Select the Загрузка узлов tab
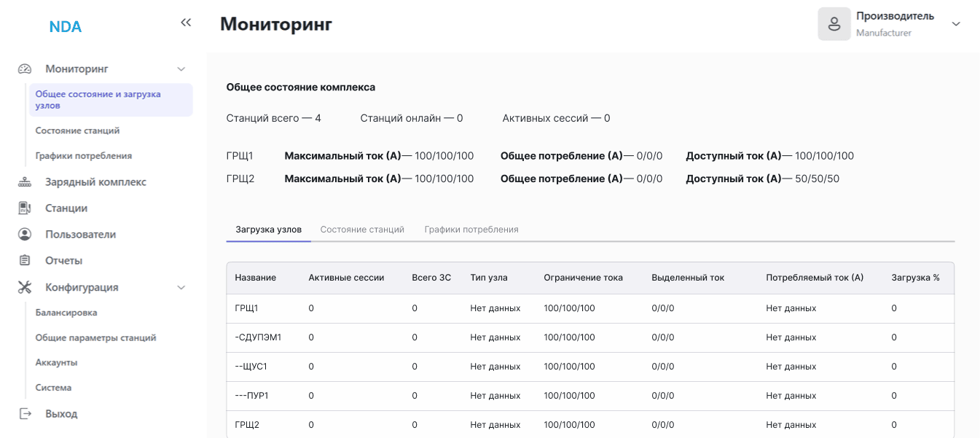 (268, 230)
